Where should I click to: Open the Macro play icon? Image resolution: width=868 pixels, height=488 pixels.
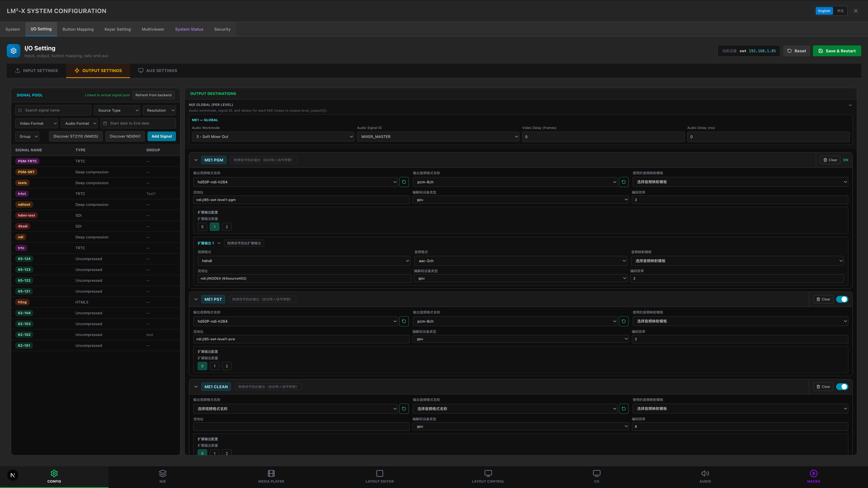point(813,473)
